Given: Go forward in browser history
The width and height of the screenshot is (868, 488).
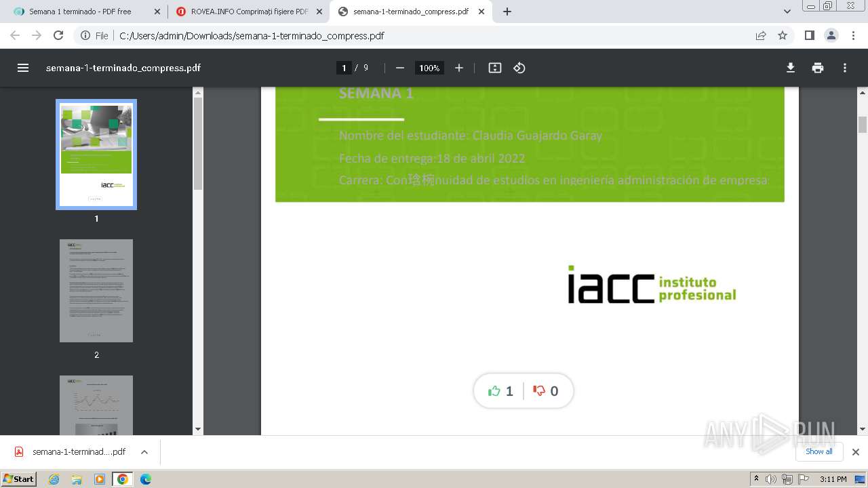Looking at the screenshot, I should [x=37, y=35].
